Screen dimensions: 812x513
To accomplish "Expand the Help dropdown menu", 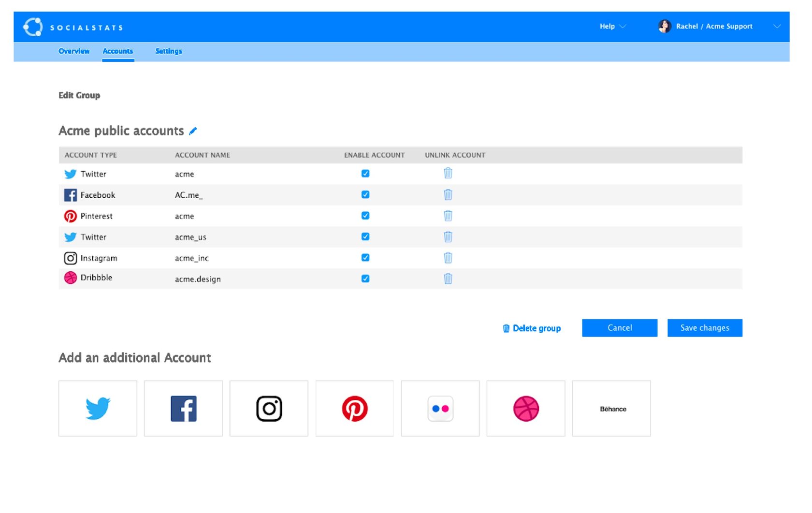I will 612,27.
